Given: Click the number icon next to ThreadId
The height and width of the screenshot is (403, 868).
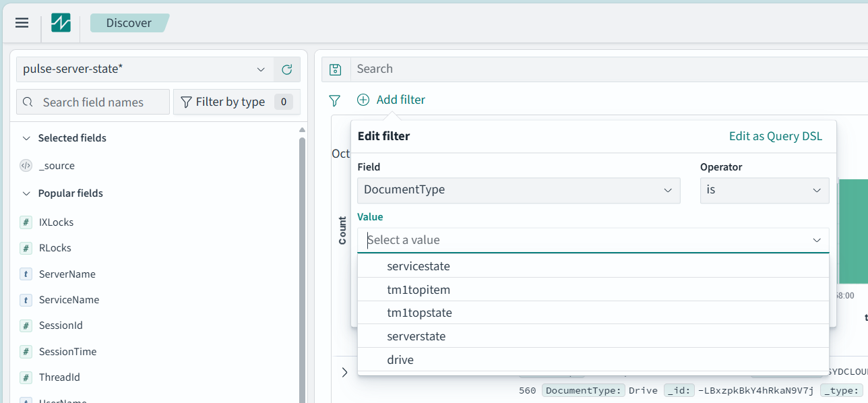Looking at the screenshot, I should 26,377.
